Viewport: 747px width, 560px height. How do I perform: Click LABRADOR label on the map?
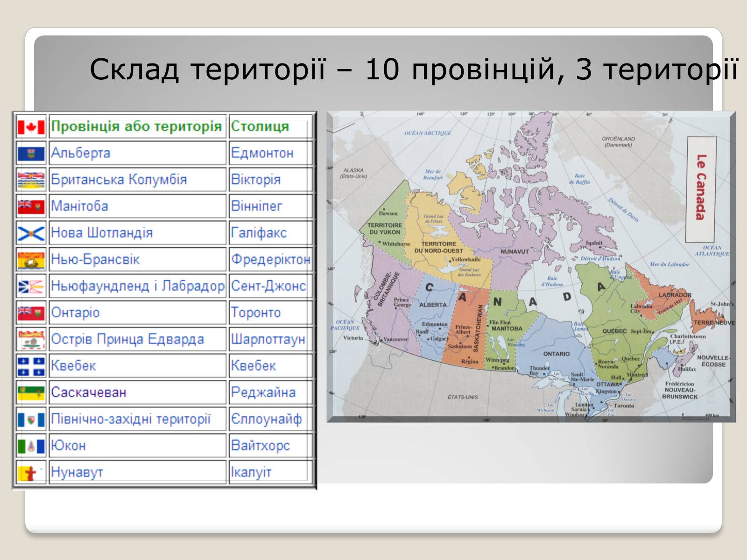click(675, 295)
